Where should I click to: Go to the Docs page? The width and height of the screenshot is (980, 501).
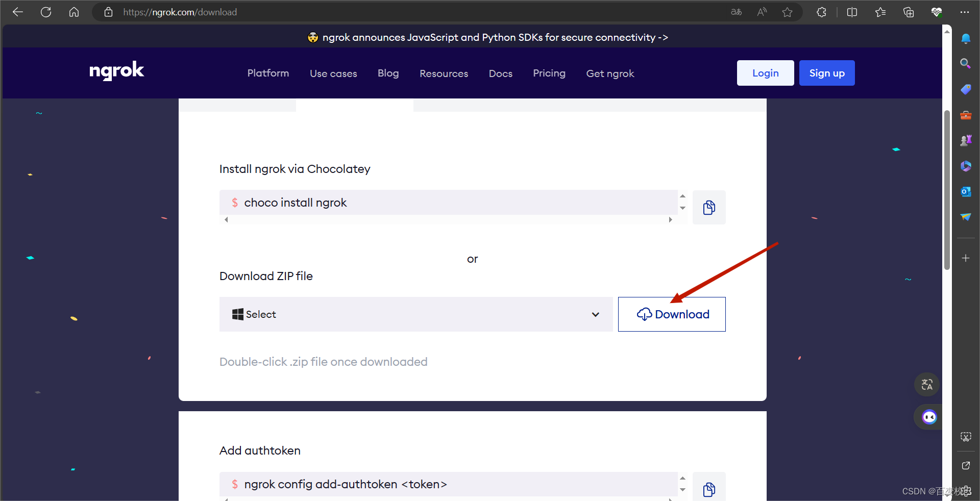(500, 73)
